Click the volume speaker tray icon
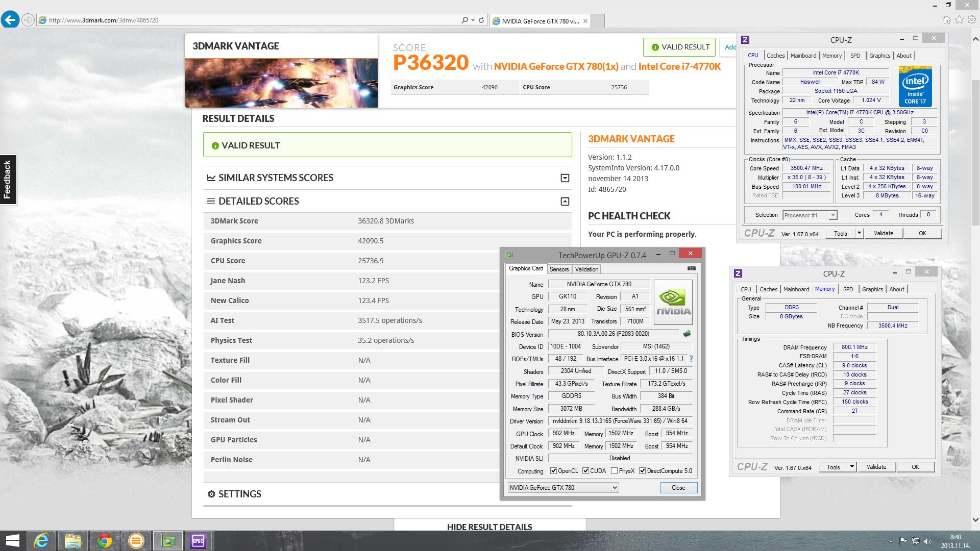This screenshot has height=551, width=980. coord(928,541)
